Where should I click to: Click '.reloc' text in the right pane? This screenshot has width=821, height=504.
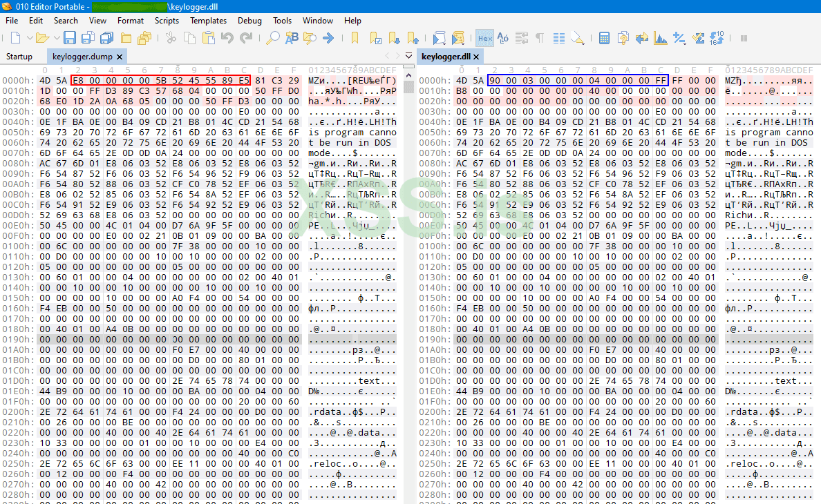742,464
